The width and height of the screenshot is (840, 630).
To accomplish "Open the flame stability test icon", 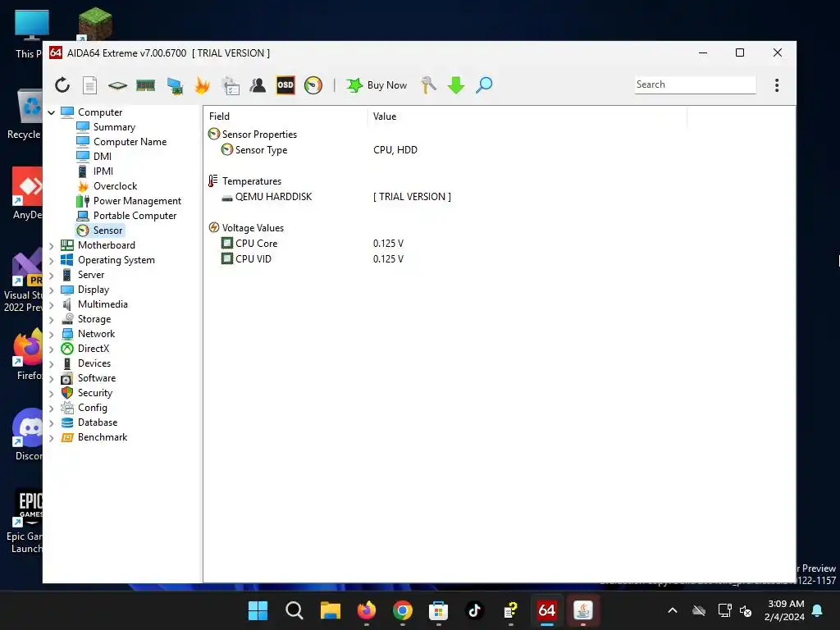I will pos(202,85).
